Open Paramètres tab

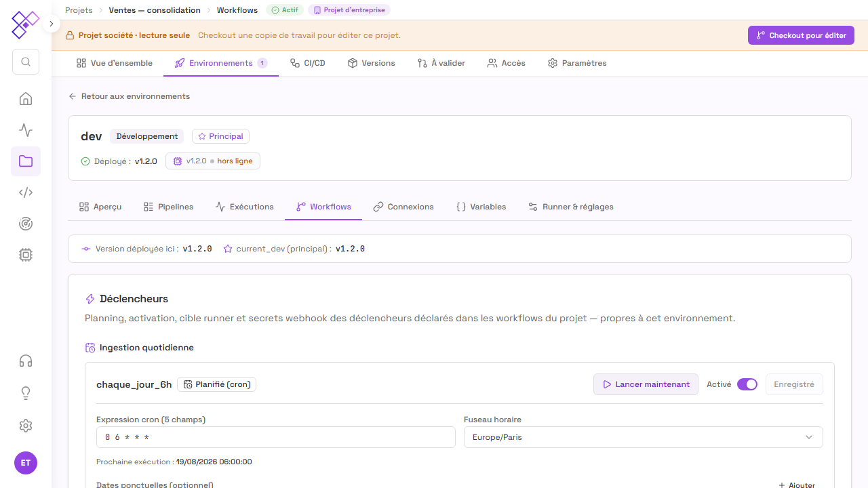pos(577,63)
